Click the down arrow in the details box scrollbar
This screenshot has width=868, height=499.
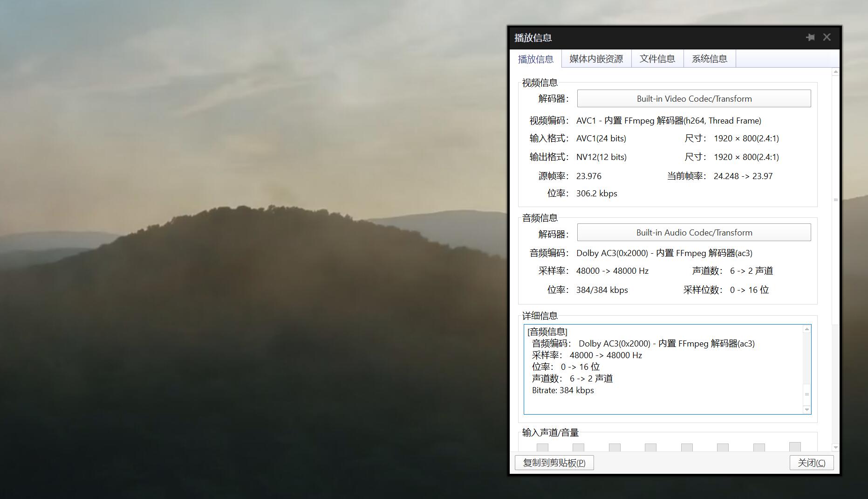coord(806,409)
